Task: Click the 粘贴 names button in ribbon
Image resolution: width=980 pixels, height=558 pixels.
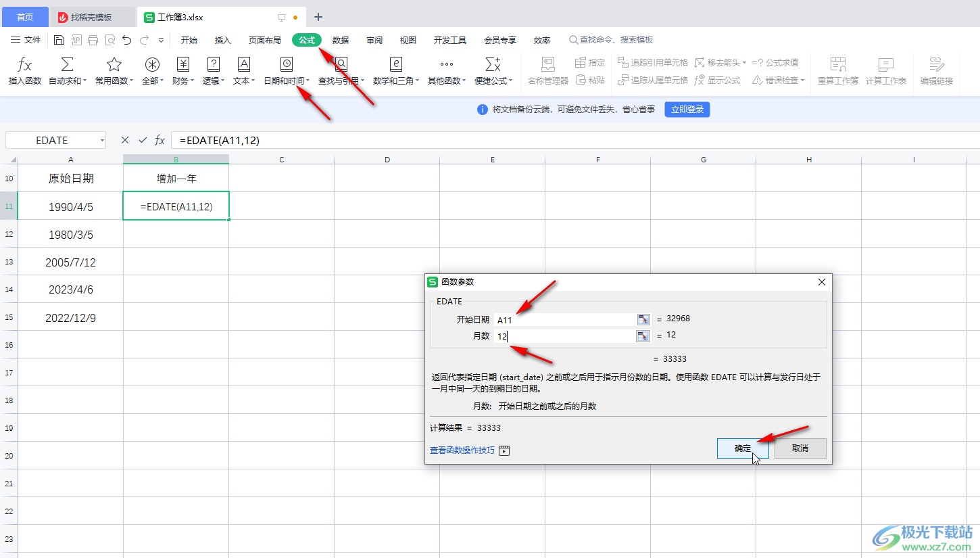Action: point(590,80)
